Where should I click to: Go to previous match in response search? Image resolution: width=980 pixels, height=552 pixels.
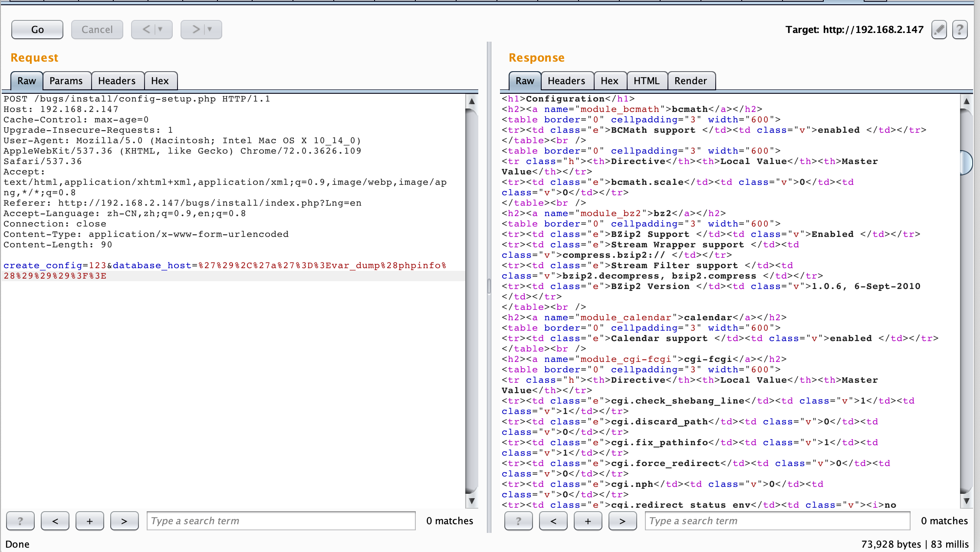[x=553, y=521]
